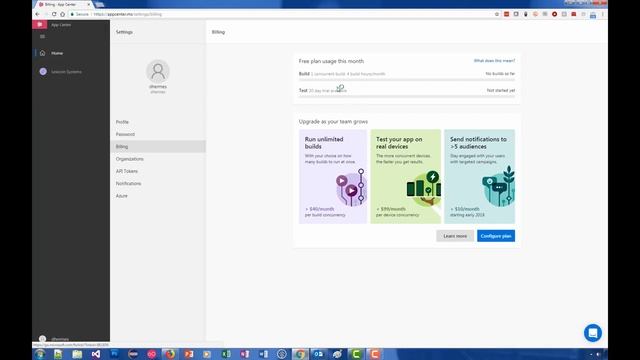Viewport: 640px width, 360px height.
Task: Click the browser home icon
Action: [62, 14]
